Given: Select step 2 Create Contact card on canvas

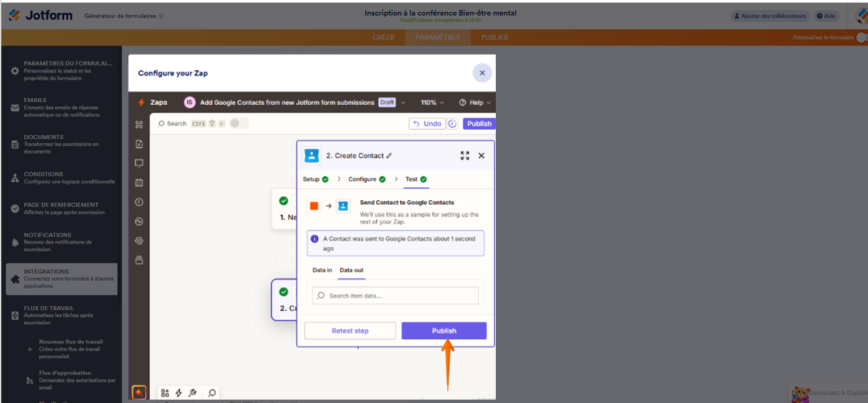Looking at the screenshot, I should (x=284, y=300).
